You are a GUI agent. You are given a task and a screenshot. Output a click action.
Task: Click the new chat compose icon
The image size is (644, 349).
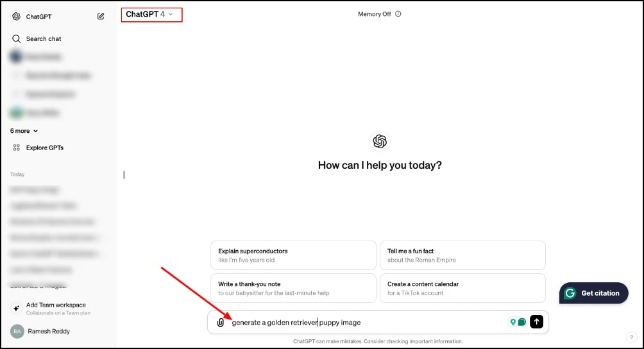coord(101,17)
